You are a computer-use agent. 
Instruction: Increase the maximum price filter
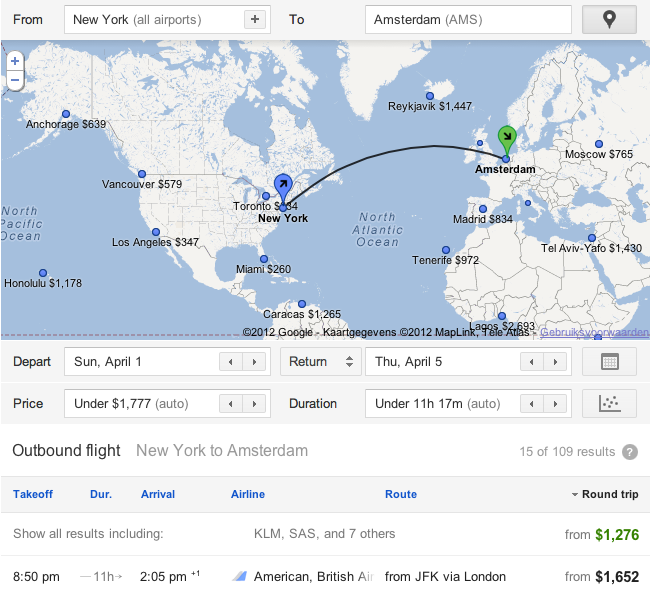255,404
